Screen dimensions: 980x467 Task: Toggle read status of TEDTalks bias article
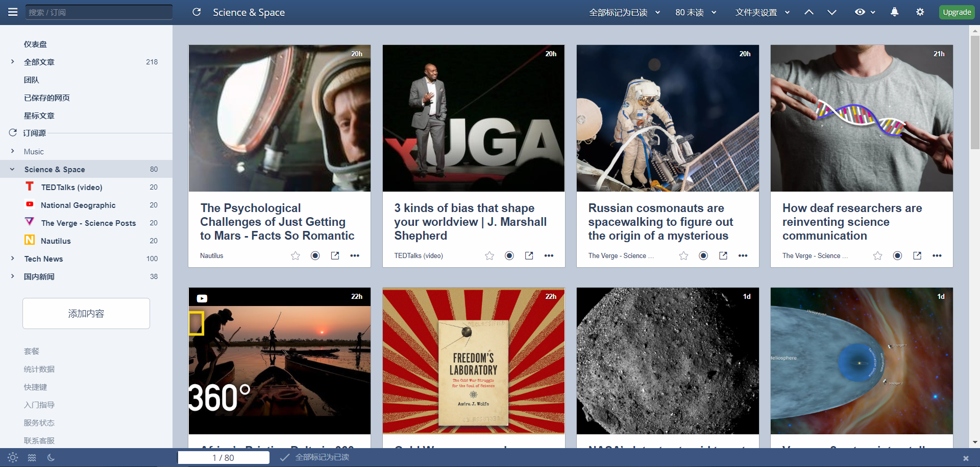[509, 255]
